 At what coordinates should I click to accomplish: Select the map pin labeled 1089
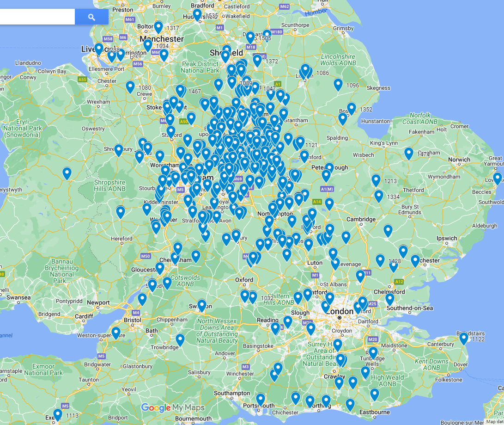232,82
